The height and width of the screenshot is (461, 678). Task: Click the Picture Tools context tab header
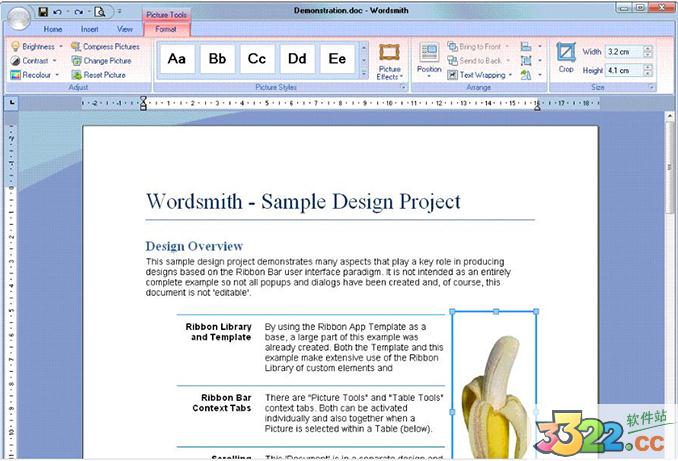(166, 15)
